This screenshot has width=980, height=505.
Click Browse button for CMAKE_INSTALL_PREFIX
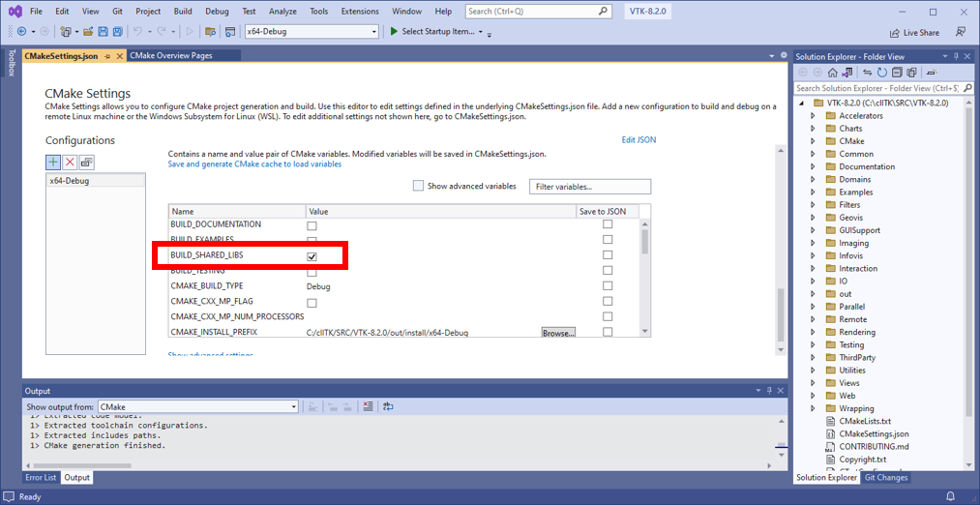pos(558,333)
